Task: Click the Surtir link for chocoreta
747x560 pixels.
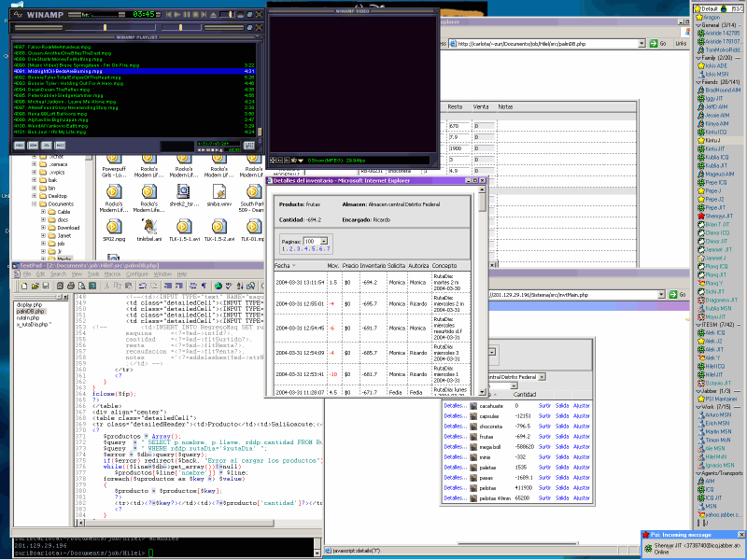Action: (x=544, y=426)
